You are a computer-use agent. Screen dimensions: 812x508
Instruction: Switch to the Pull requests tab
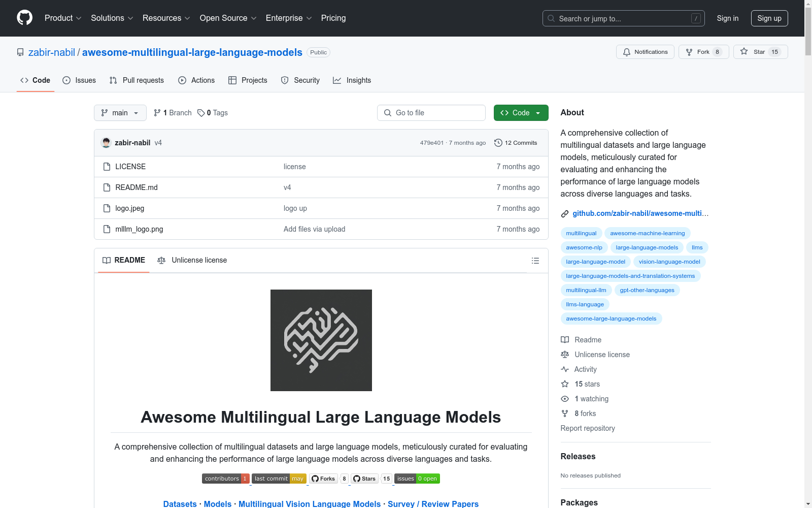(x=137, y=80)
